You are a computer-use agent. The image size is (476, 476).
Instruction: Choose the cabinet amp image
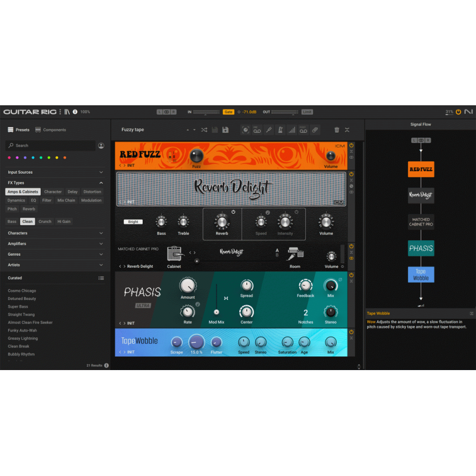tap(175, 253)
